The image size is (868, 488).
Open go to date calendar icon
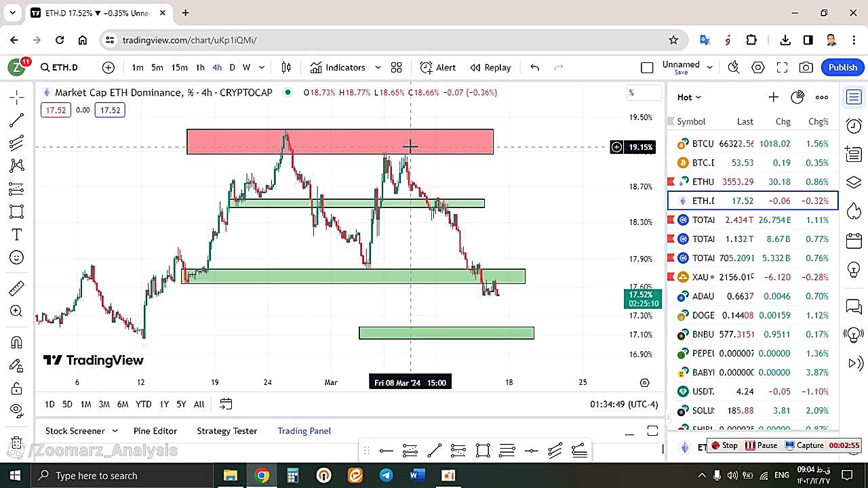(226, 404)
